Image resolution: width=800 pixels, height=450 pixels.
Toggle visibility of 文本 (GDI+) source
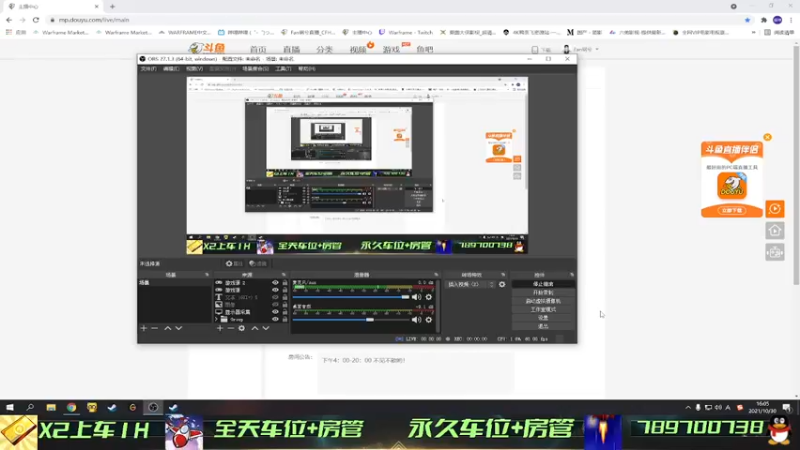(x=276, y=297)
